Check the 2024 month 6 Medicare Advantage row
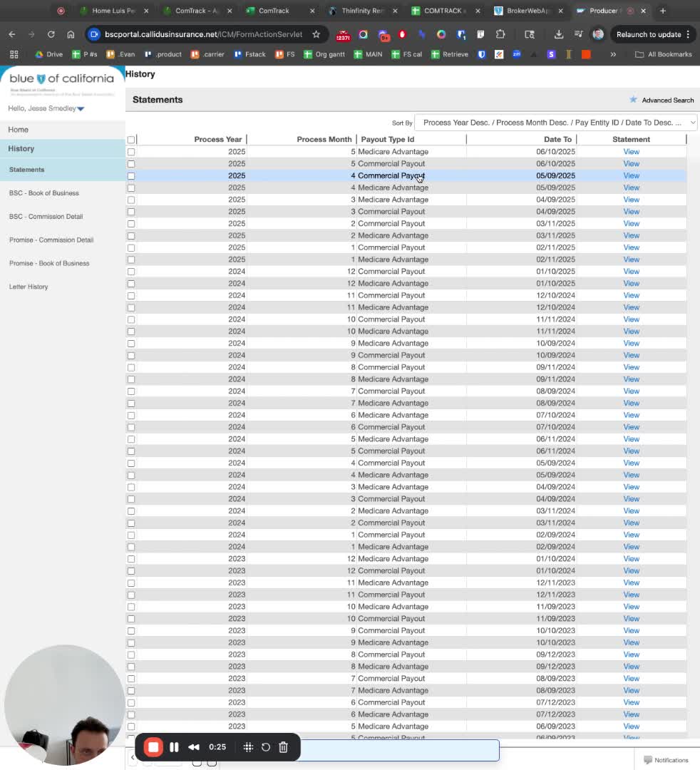The width and height of the screenshot is (700, 770). (x=131, y=416)
